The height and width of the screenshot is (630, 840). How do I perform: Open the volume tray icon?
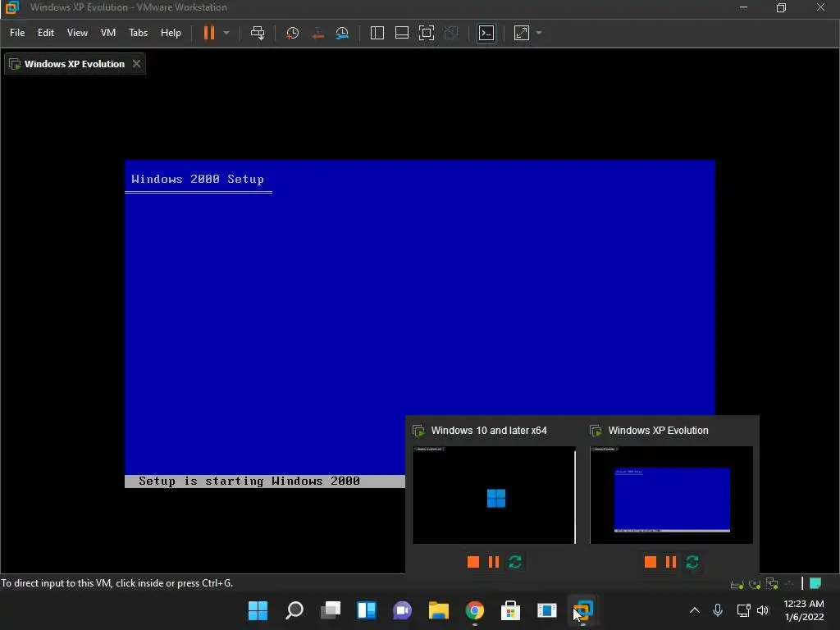763,610
